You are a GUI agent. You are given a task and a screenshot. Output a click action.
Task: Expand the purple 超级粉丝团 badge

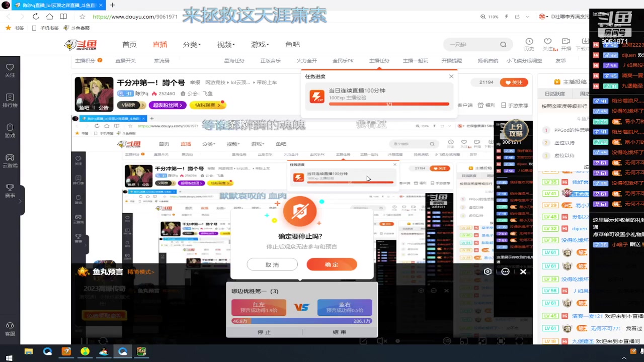pyautogui.click(x=168, y=105)
